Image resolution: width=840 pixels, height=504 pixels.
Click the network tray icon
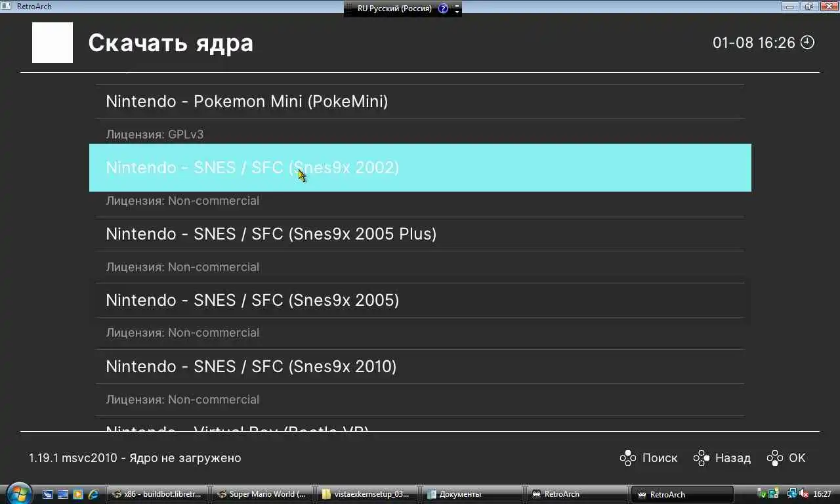pyautogui.click(x=792, y=493)
